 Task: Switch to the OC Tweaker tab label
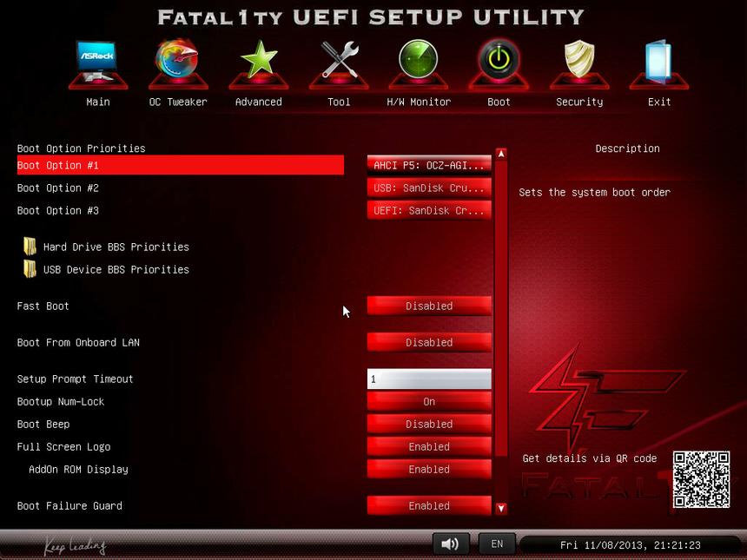tap(178, 102)
